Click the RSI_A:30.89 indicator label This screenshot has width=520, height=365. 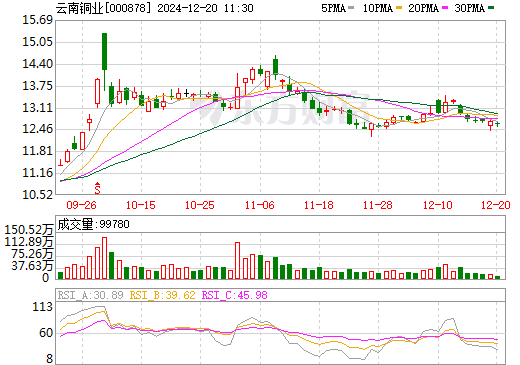[x=90, y=295]
